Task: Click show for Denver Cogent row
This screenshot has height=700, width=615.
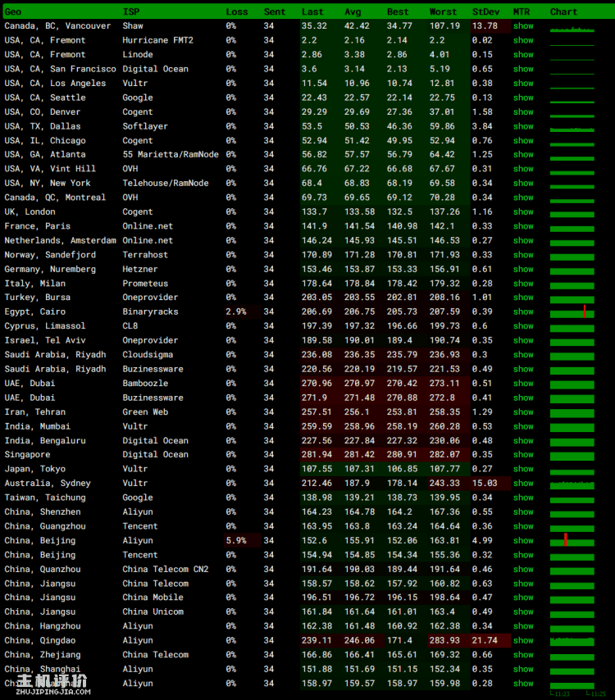Action: [523, 111]
